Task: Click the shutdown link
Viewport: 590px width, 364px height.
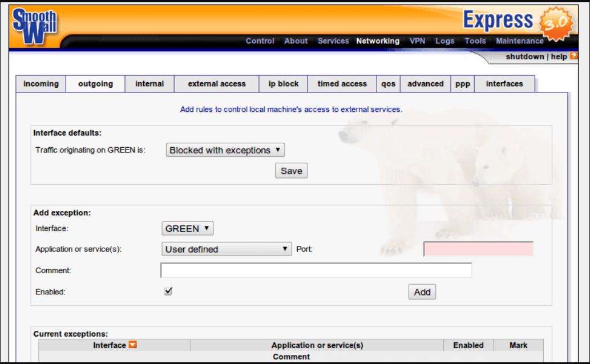Action: [525, 56]
